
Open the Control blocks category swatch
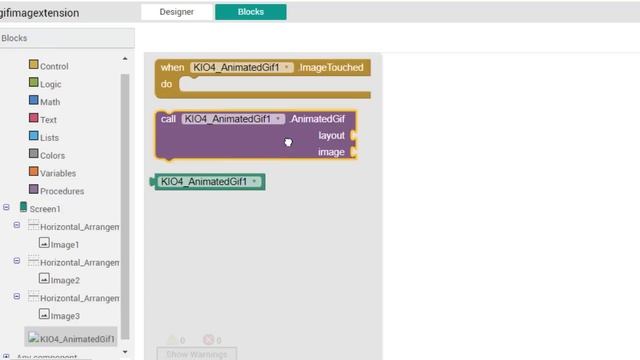[33, 64]
